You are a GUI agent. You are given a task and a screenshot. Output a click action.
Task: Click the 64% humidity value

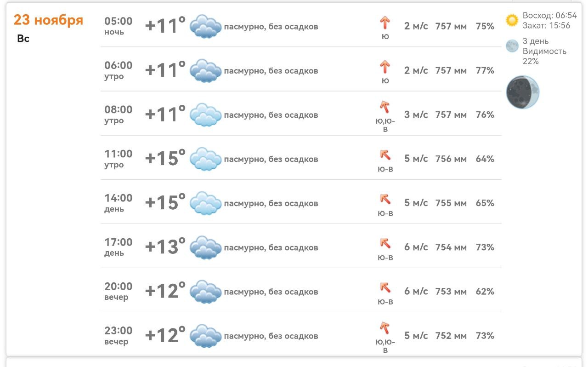[485, 159]
